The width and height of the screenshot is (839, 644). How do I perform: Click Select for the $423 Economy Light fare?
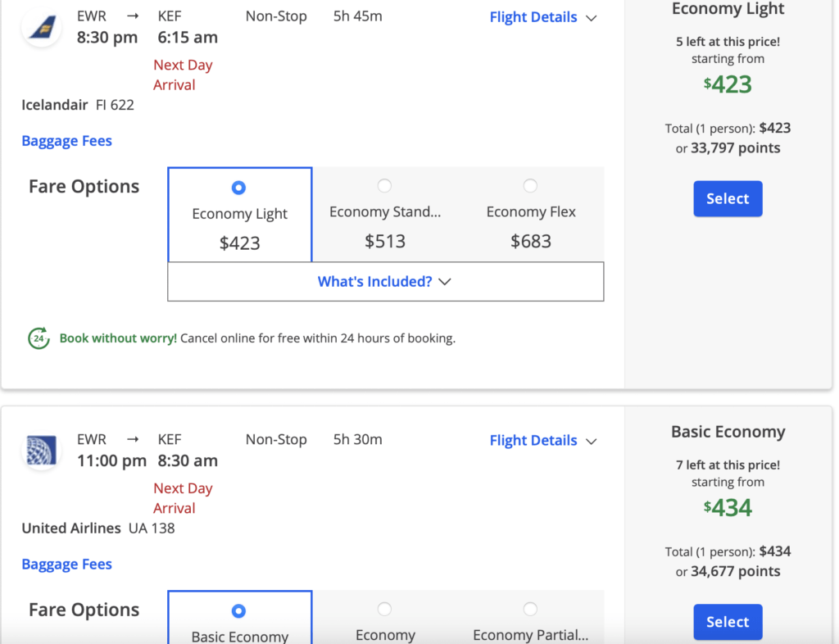728,198
